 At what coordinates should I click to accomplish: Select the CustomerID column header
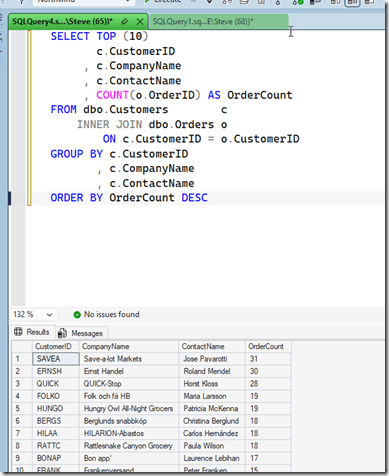(56, 346)
